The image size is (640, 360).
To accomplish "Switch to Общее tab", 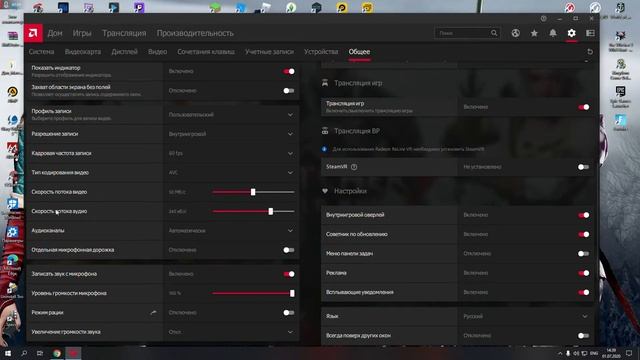I will coord(359,52).
